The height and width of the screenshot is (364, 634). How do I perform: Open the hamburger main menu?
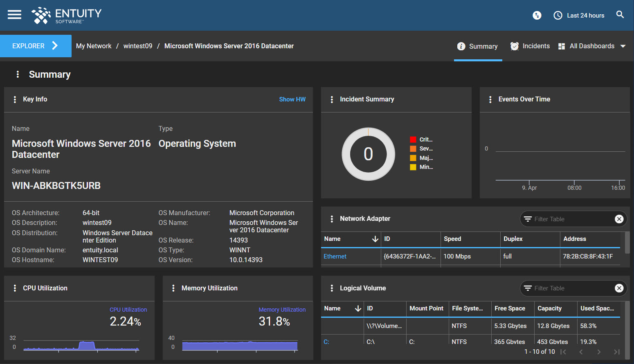(x=14, y=15)
